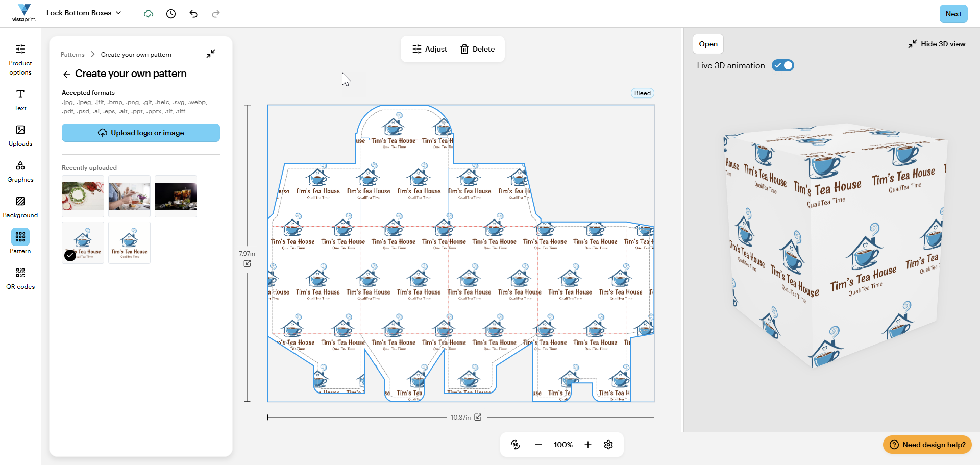The image size is (980, 465).
Task: Select the wreath photo thumbnail
Action: click(83, 196)
